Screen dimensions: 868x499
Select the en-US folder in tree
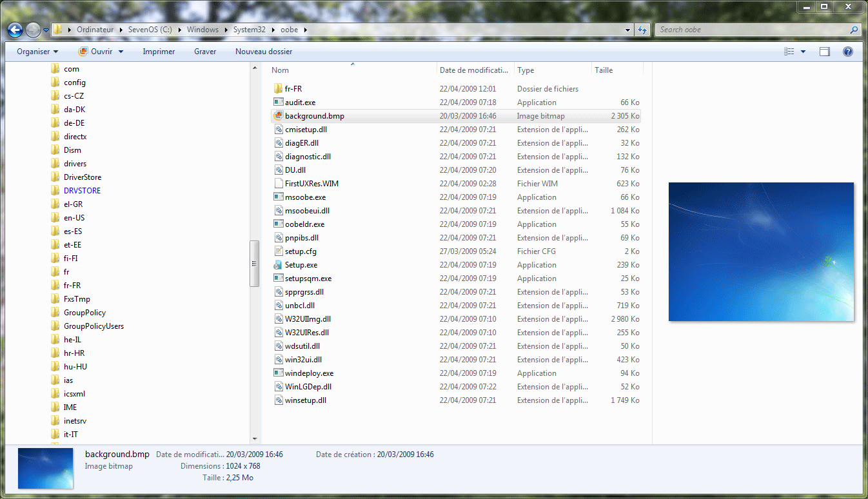74,218
